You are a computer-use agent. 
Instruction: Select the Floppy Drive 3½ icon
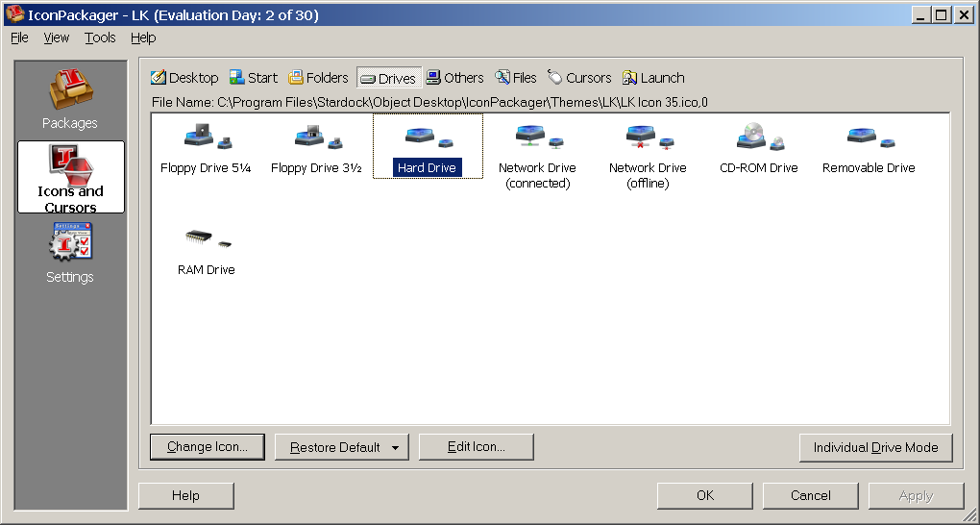coord(316,148)
